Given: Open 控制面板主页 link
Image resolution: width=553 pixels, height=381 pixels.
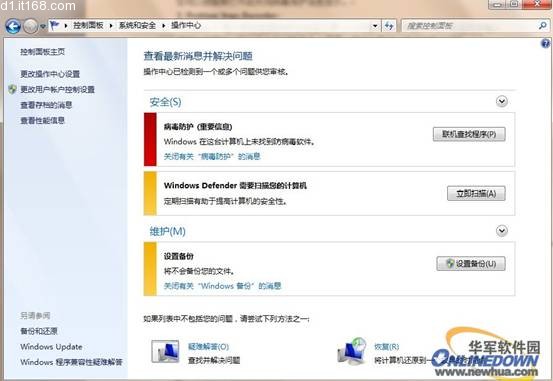Looking at the screenshot, I should pyautogui.click(x=42, y=52).
